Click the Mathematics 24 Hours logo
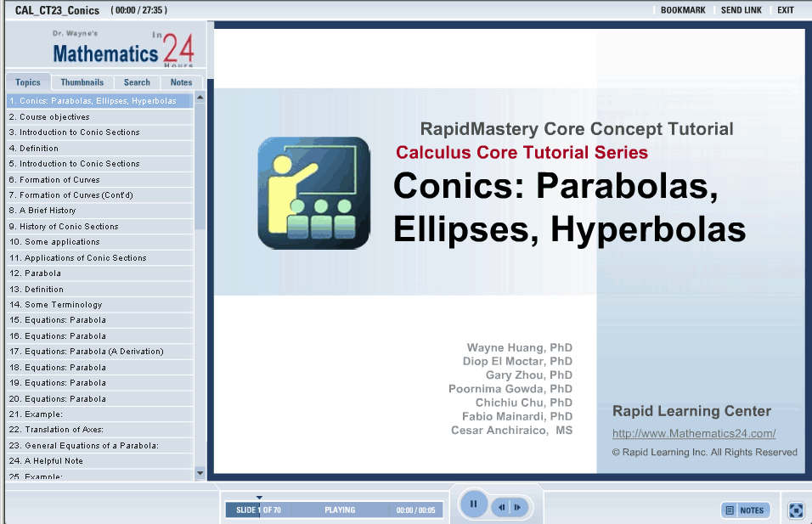 point(123,49)
